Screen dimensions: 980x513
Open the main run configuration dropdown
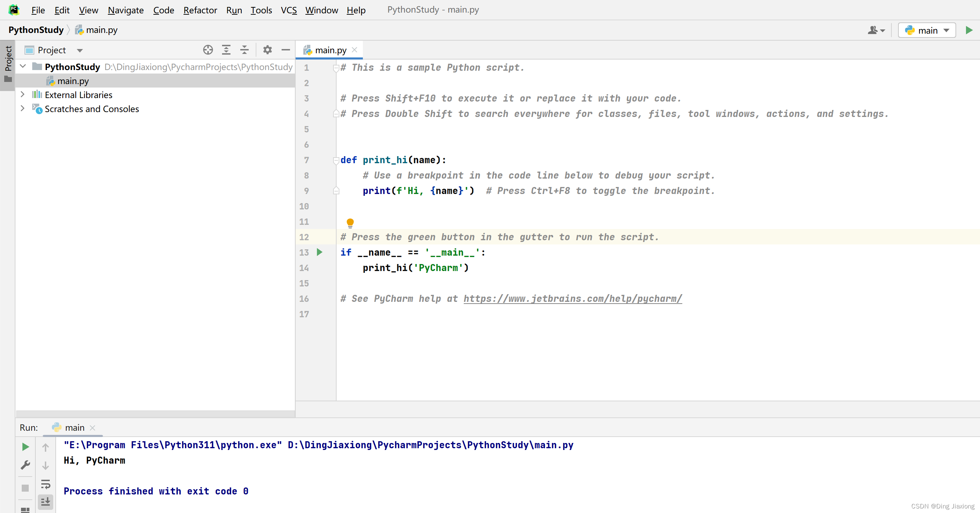tap(927, 30)
